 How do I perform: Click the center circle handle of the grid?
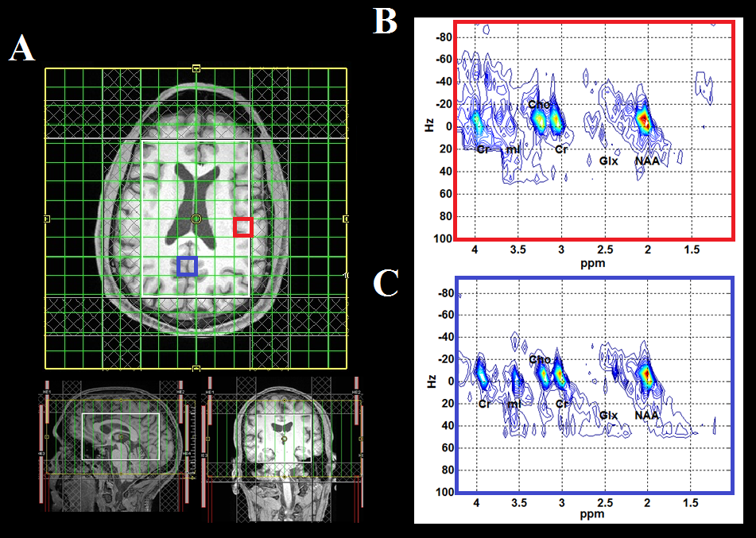coord(196,218)
